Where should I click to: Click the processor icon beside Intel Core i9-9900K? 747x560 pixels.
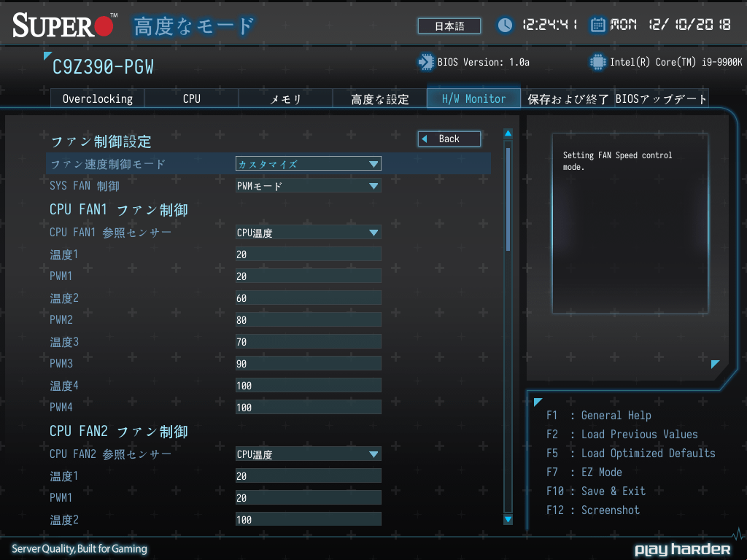pos(598,63)
